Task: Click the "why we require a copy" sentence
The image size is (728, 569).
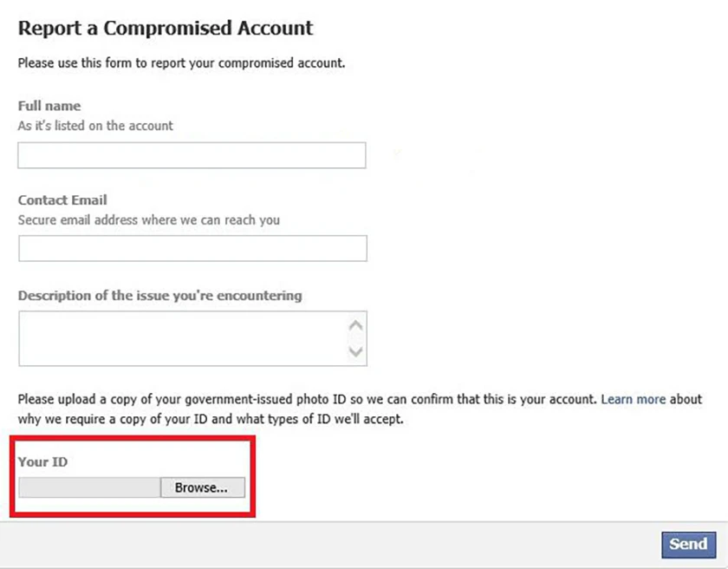Action: (211, 419)
